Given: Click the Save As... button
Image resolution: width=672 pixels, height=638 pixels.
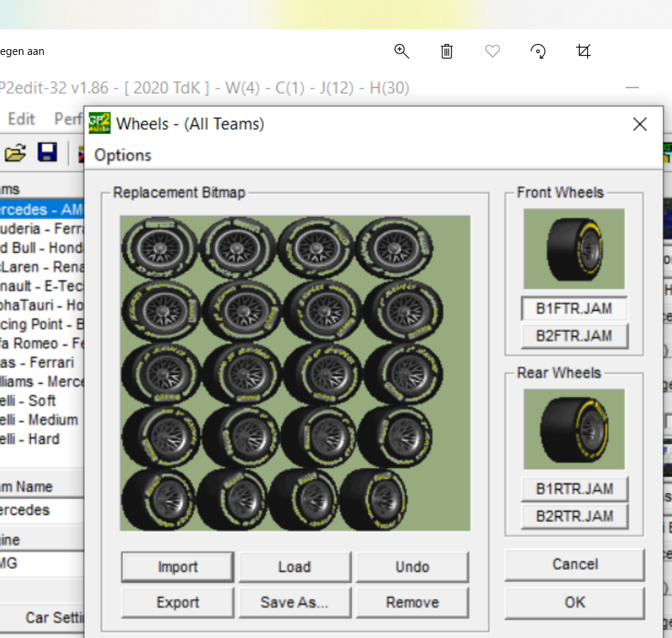Looking at the screenshot, I should click(x=294, y=602).
